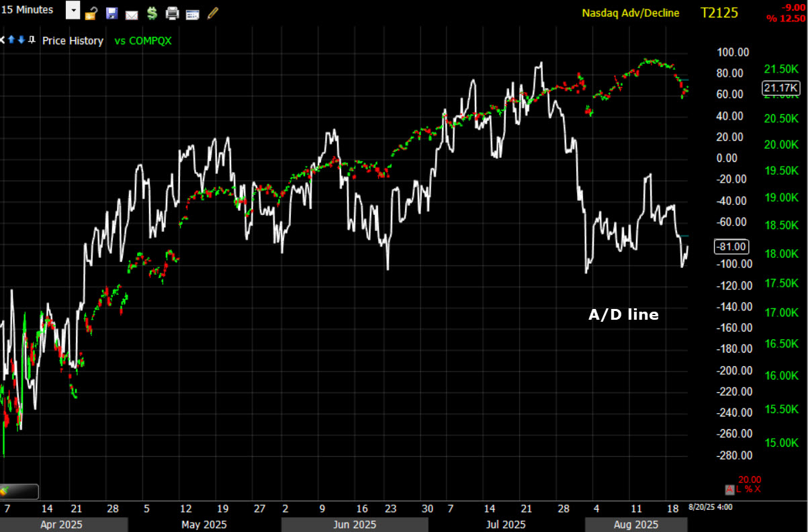Click the Price History plot label
This screenshot has height=532, width=808.
coord(73,41)
